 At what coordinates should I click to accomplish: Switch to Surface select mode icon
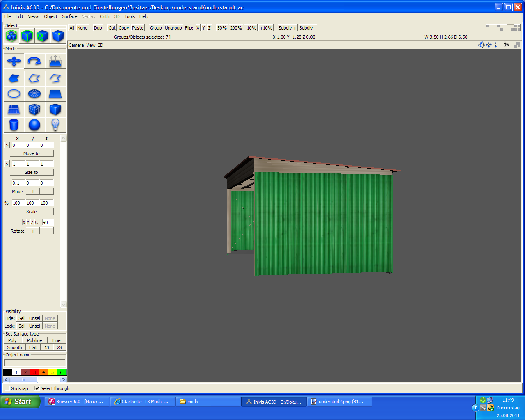click(x=43, y=36)
